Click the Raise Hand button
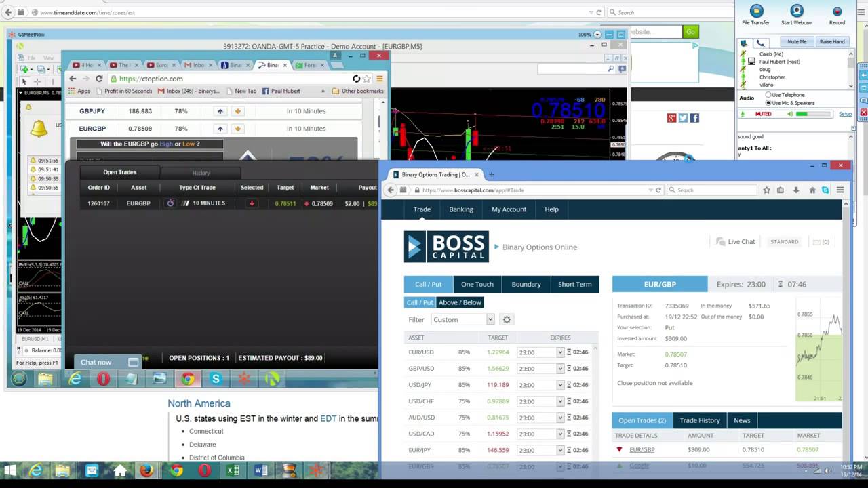The width and height of the screenshot is (868, 488). click(832, 42)
